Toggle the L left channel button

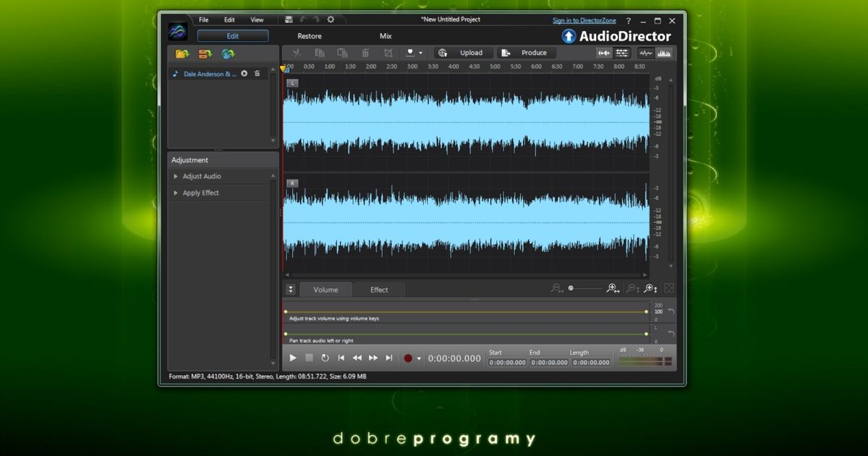(x=292, y=83)
